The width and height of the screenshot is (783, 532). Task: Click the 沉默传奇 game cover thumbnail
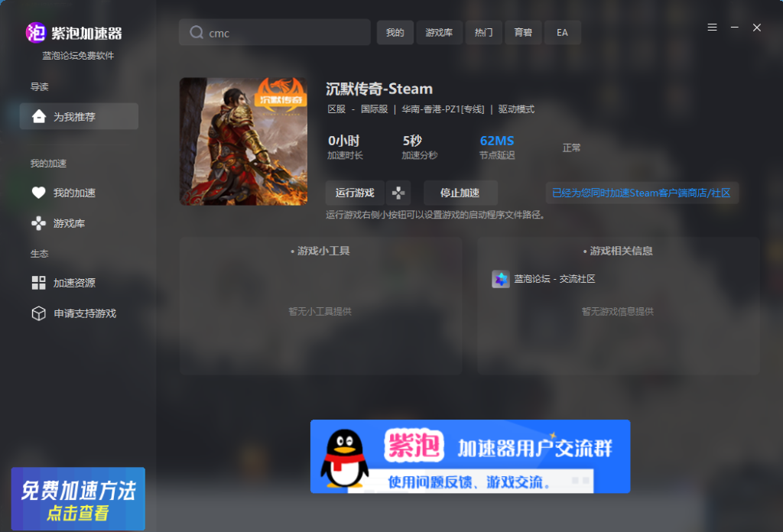(x=244, y=141)
